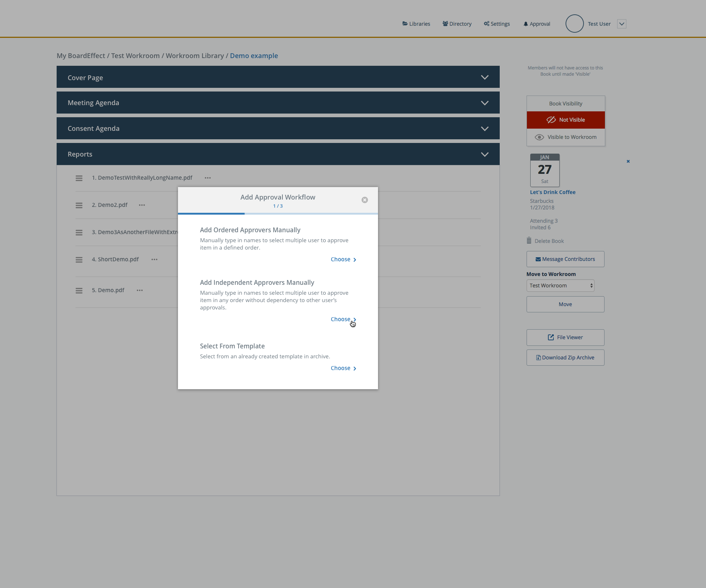Collapse the Reports section chevron

coord(485,154)
